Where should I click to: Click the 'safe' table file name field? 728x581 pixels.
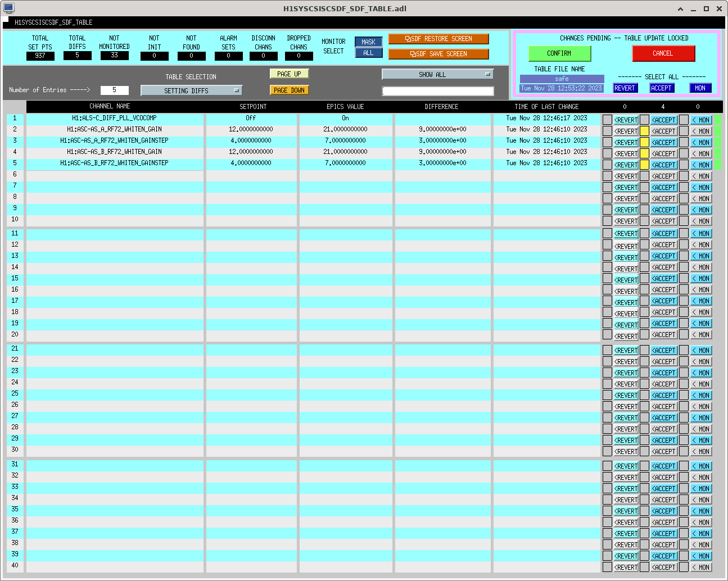point(562,79)
